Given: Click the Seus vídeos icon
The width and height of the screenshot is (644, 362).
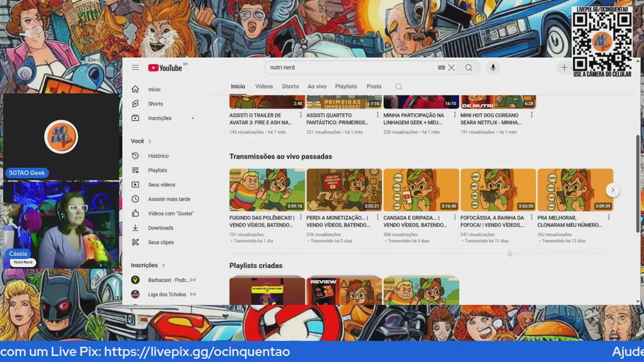Looking at the screenshot, I should (x=135, y=185).
